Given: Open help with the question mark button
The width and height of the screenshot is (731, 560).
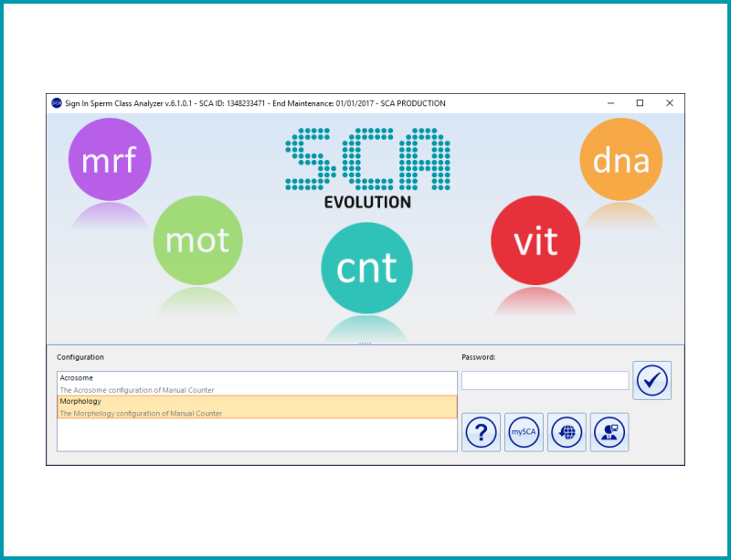Looking at the screenshot, I should (481, 432).
